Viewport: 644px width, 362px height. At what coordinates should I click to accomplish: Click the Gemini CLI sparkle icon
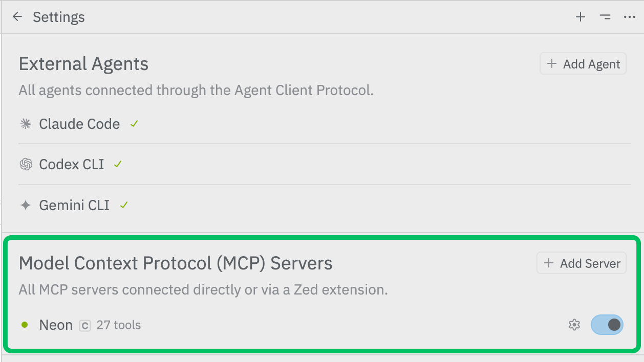pos(25,206)
